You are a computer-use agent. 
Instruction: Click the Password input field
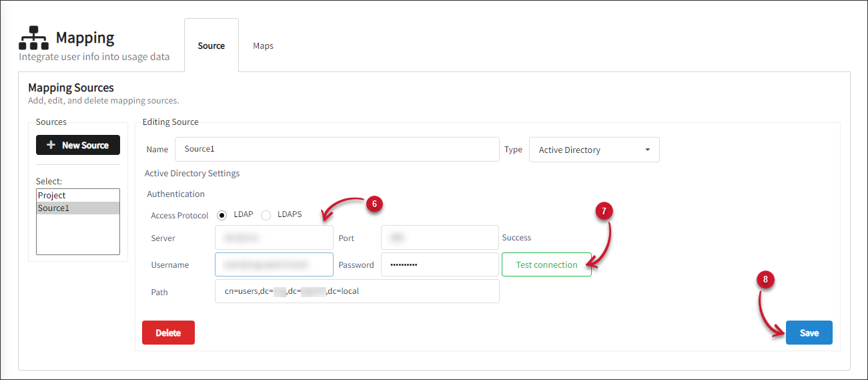pyautogui.click(x=440, y=264)
